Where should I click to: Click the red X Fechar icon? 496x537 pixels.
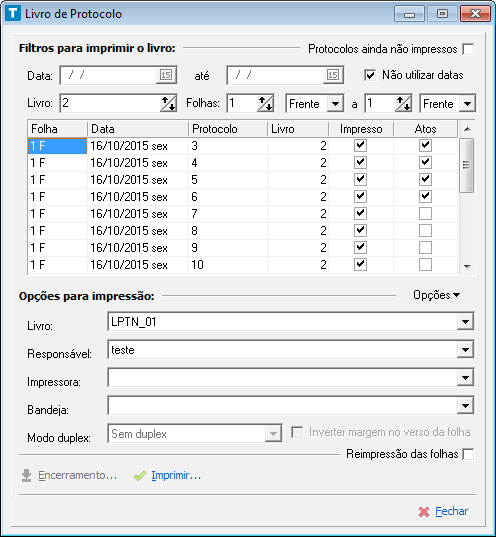pos(424,512)
